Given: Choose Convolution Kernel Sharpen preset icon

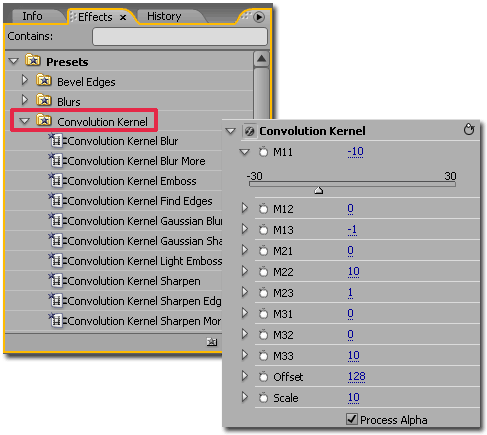Looking at the screenshot, I should (56, 281).
